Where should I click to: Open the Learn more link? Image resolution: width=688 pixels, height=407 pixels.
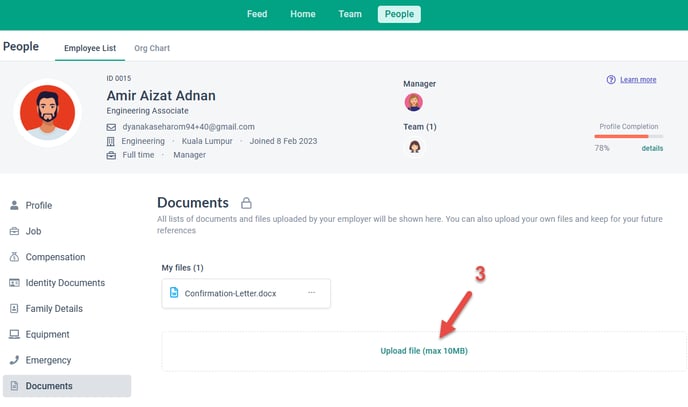[x=638, y=79]
